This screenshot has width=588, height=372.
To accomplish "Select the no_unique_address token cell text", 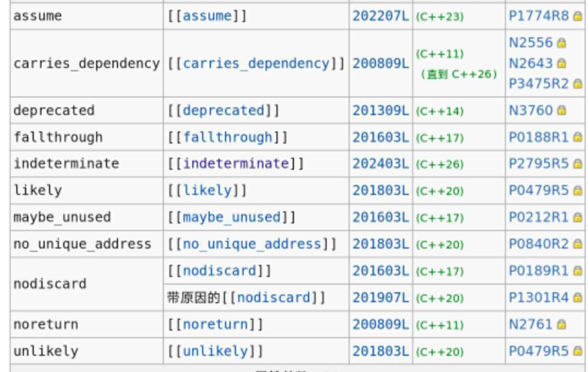I will point(83,244).
